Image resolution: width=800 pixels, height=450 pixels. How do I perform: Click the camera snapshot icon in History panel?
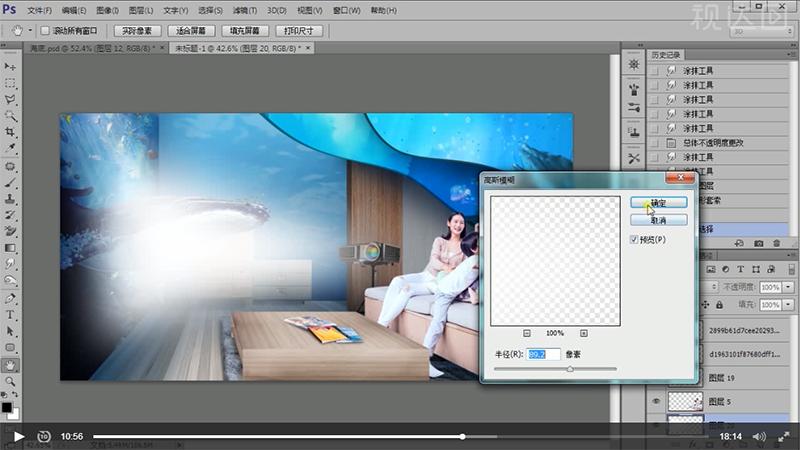pos(759,243)
